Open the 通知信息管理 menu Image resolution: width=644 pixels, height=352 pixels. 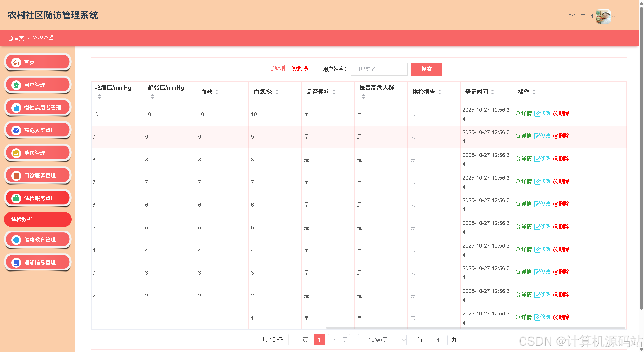(x=38, y=262)
